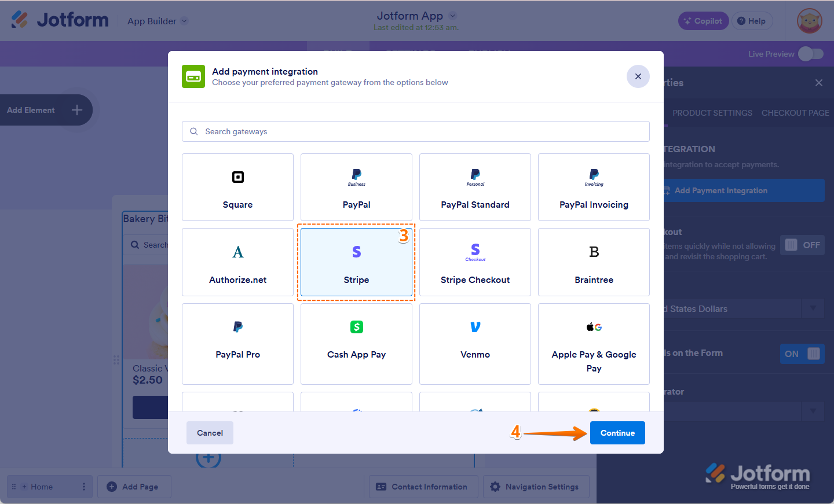Turn on the express checkout OFF switch

coord(802,245)
